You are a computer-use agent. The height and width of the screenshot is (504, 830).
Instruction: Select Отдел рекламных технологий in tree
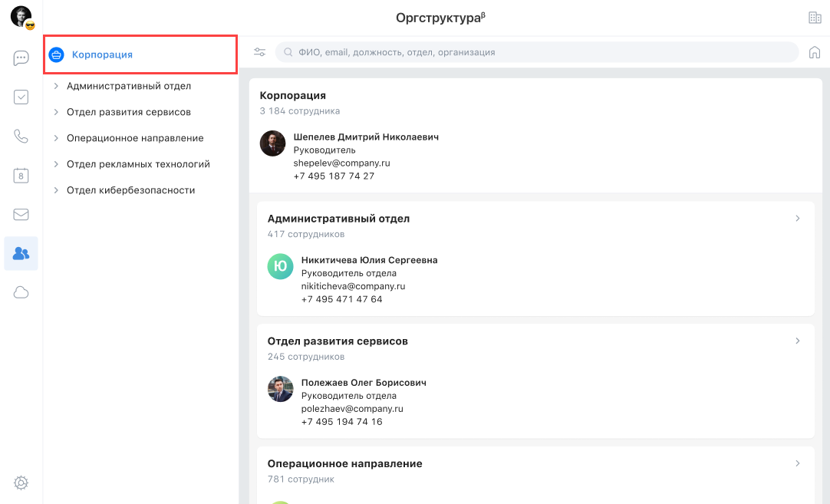coord(138,164)
